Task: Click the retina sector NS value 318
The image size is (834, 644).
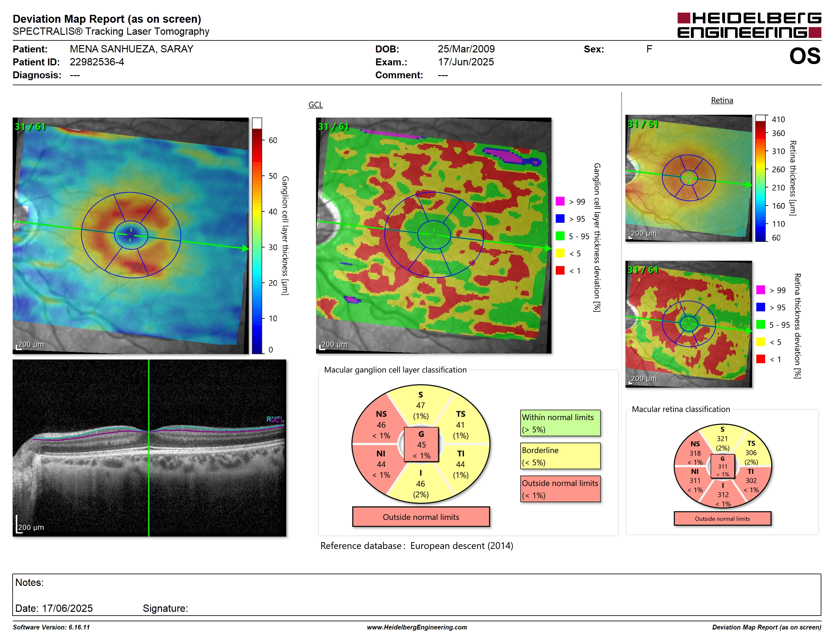Action: 695,453
